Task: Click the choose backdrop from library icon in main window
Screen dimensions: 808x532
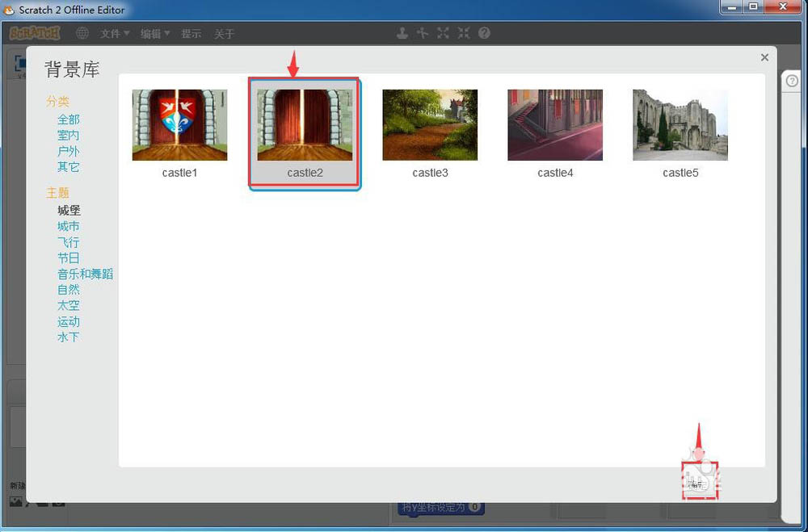Action: [16, 501]
